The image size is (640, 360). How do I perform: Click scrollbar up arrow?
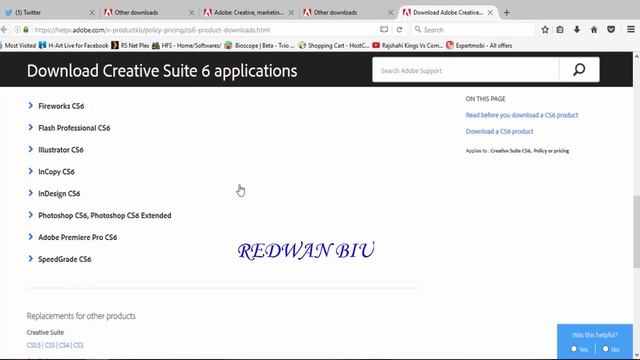pyautogui.click(x=636, y=56)
